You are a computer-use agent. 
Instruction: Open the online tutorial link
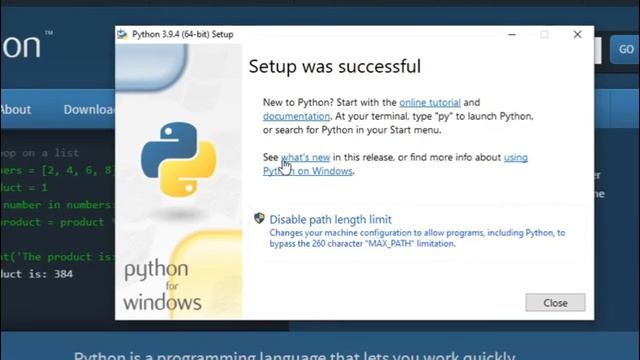coord(430,102)
